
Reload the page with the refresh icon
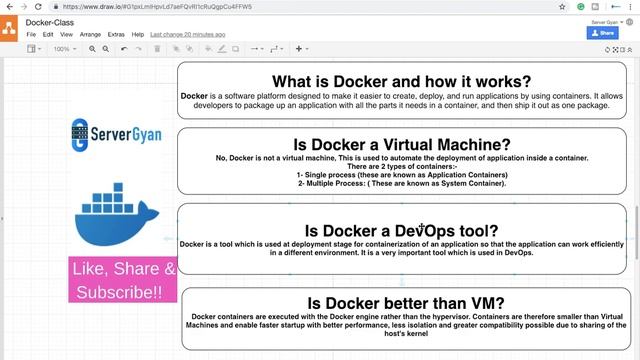[x=38, y=7]
